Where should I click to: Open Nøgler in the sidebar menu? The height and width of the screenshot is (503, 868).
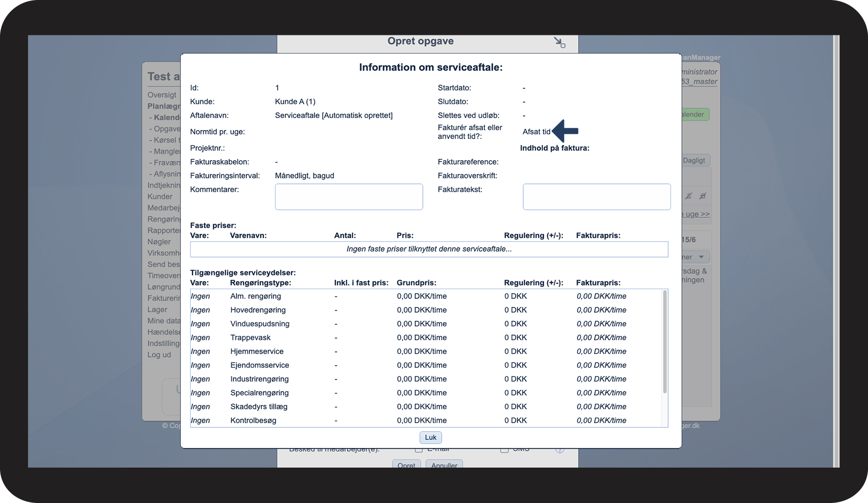160,242
